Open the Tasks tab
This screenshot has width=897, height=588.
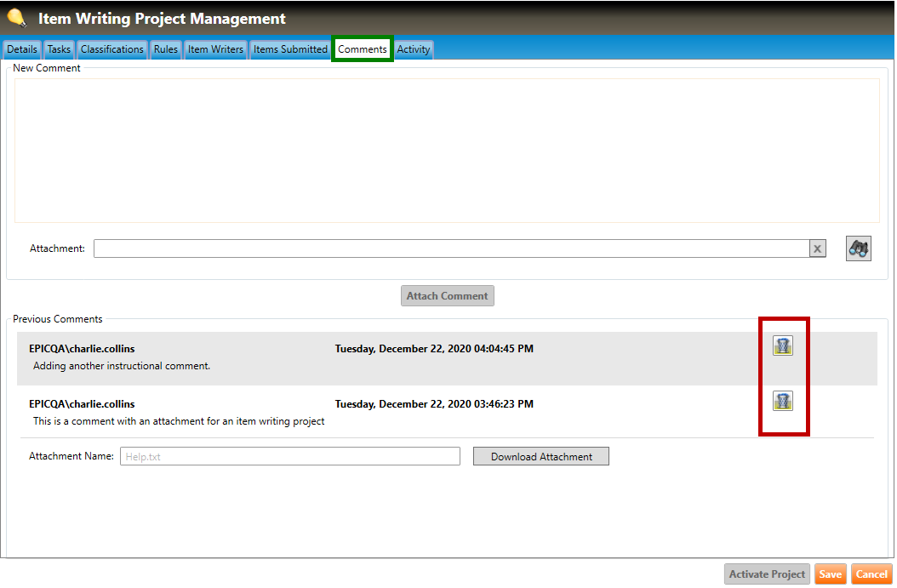coord(59,49)
